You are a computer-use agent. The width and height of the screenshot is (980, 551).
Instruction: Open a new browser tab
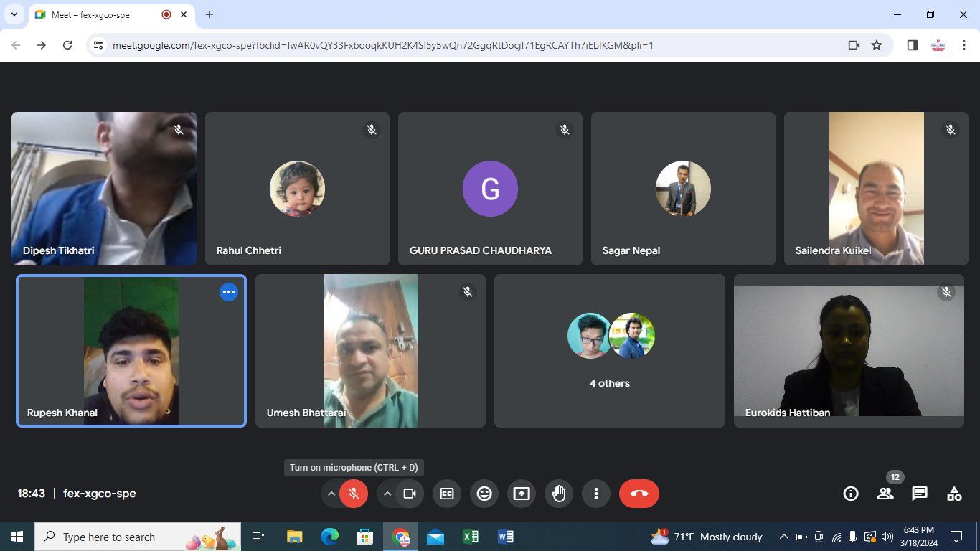tap(209, 14)
